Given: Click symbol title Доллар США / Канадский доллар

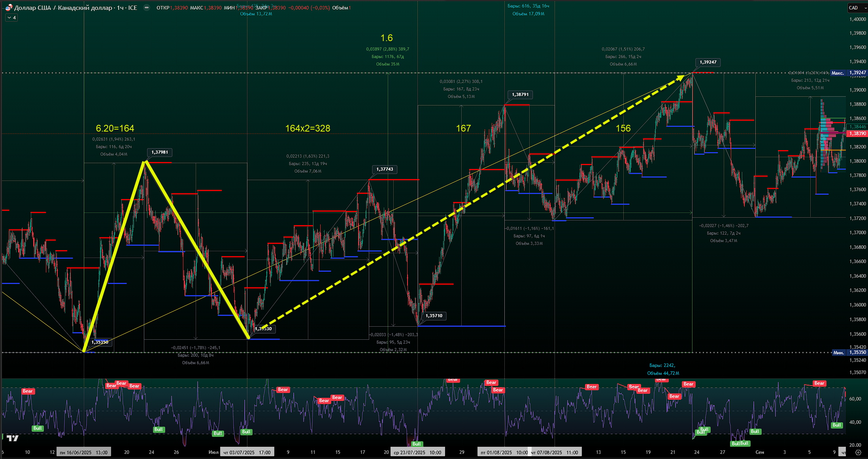Looking at the screenshot, I should [63, 8].
